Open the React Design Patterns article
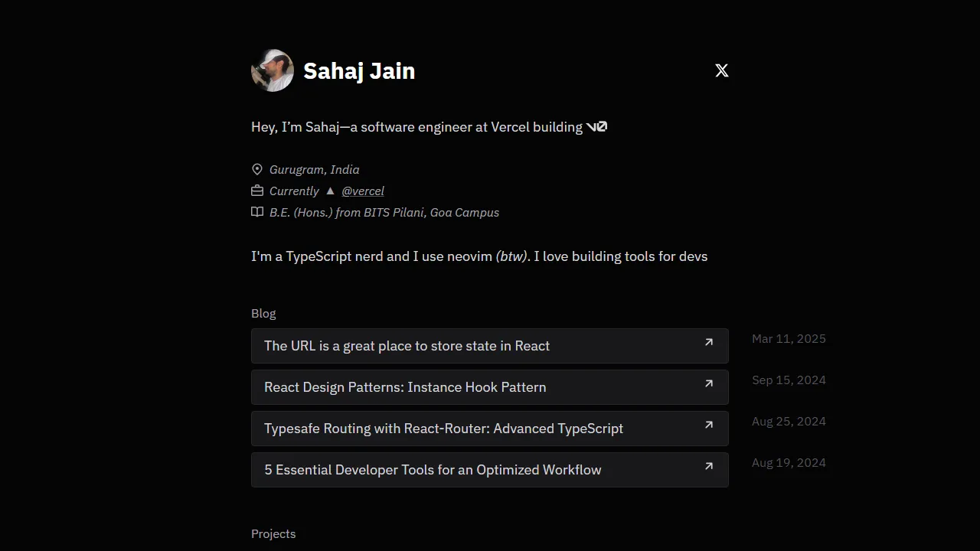Screen dimensions: 980x551 404,387
